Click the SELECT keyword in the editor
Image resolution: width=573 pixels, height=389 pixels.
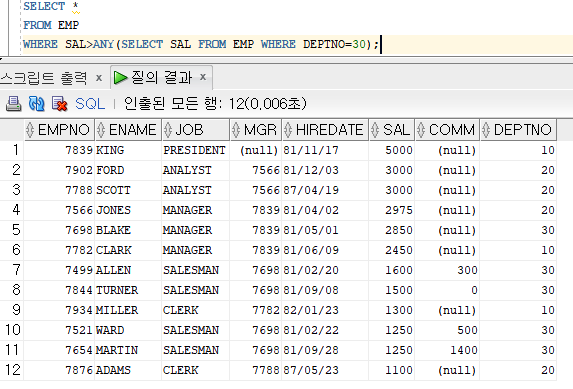coord(44,6)
